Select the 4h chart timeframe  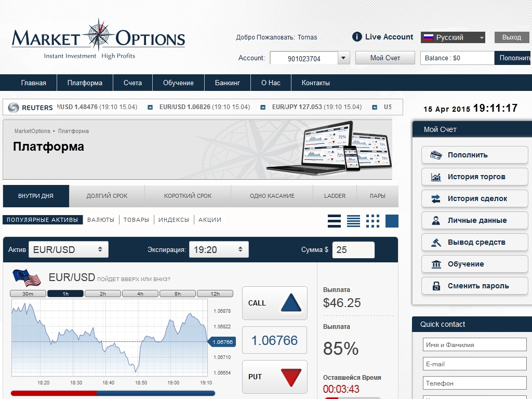140,294
